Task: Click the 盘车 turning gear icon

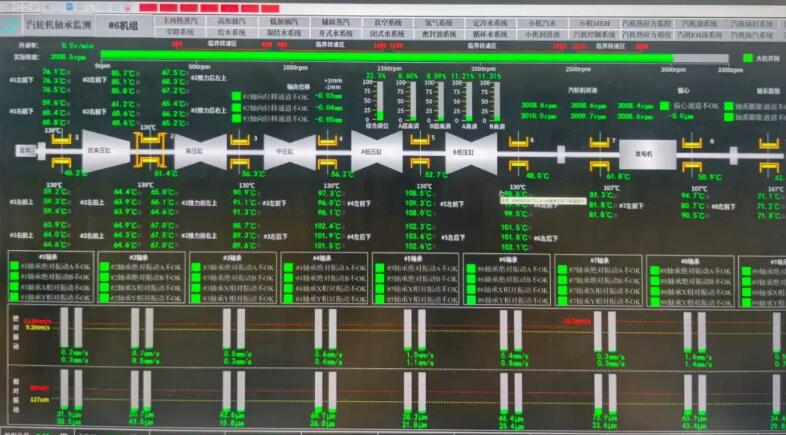Action: point(25,150)
